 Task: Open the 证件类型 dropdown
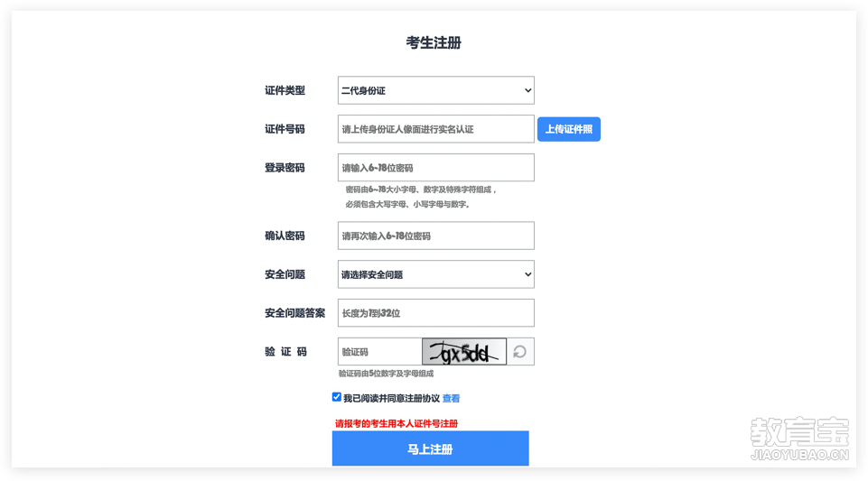click(x=435, y=90)
